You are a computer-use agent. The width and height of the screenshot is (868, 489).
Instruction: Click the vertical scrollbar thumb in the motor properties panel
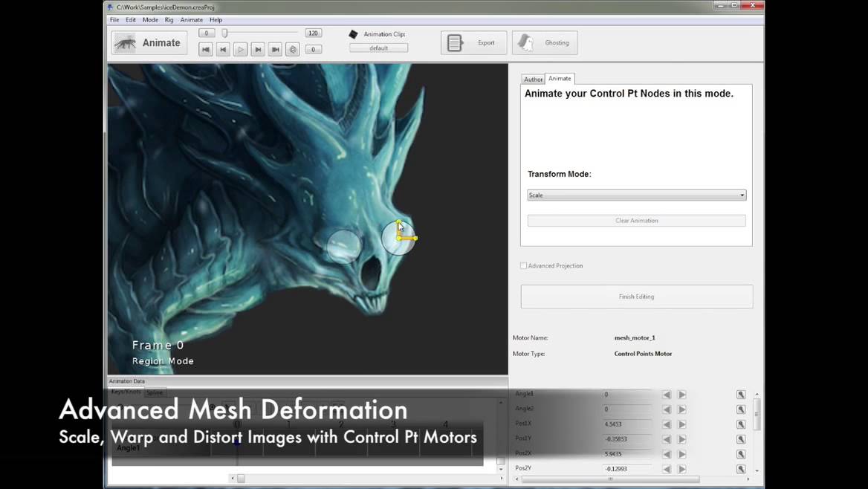[757, 414]
